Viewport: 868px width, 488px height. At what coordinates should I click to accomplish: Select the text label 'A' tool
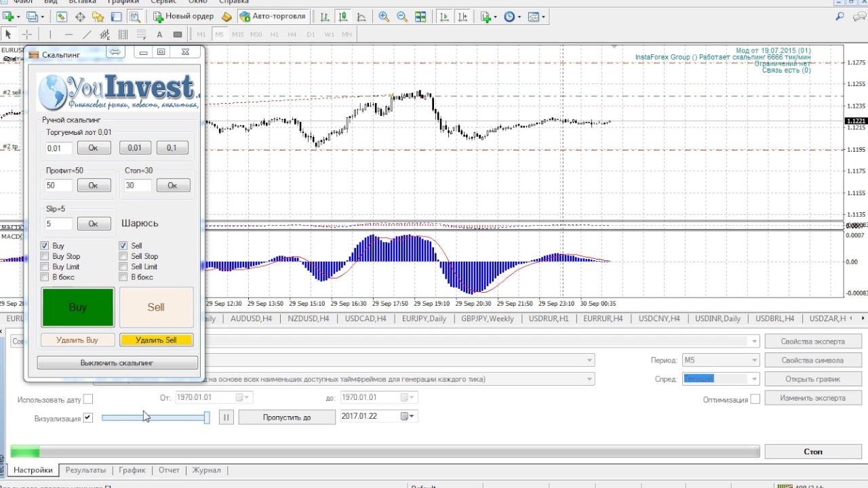coord(159,34)
